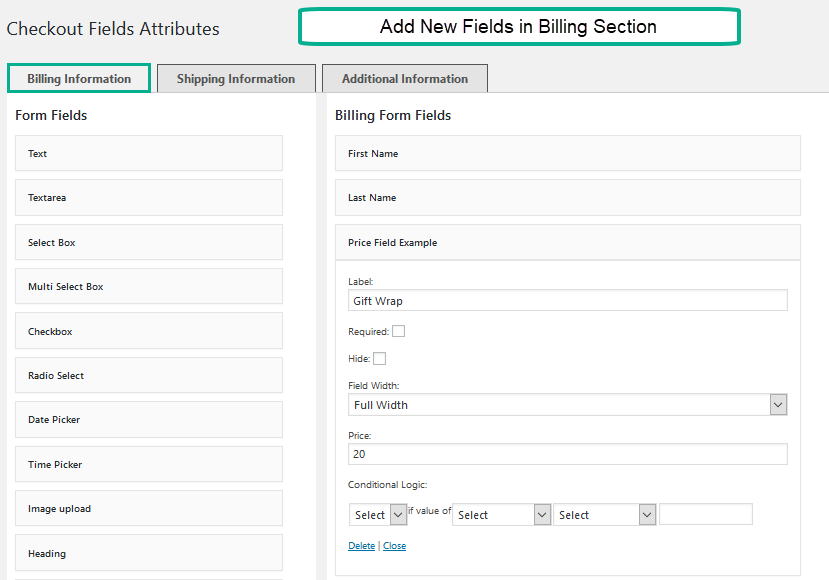Open the middle conditional logic Select dropdown
Image resolution: width=829 pixels, height=580 pixels.
pos(501,515)
